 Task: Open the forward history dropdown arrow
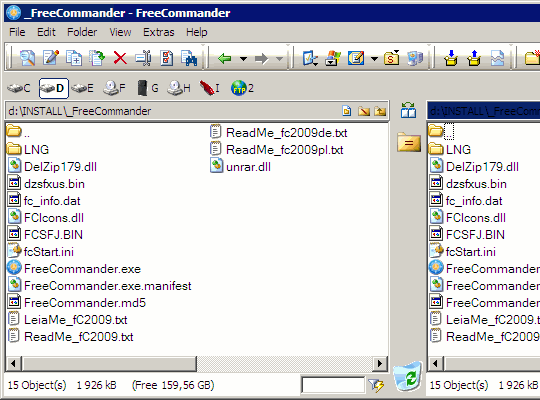coord(280,59)
